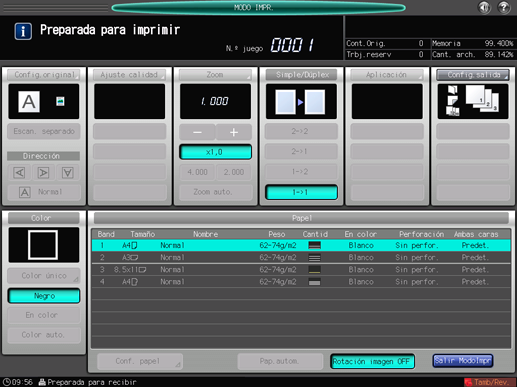Viewport: 517px width, 387px height.
Task: Click the output configuration stacked pages icon
Action: [x=473, y=101]
